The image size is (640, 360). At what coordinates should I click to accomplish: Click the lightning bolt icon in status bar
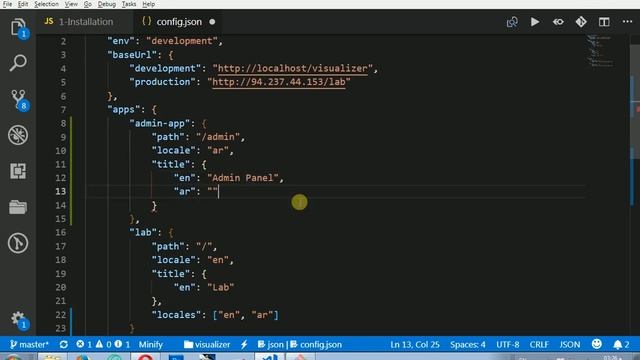pyautogui.click(x=244, y=344)
